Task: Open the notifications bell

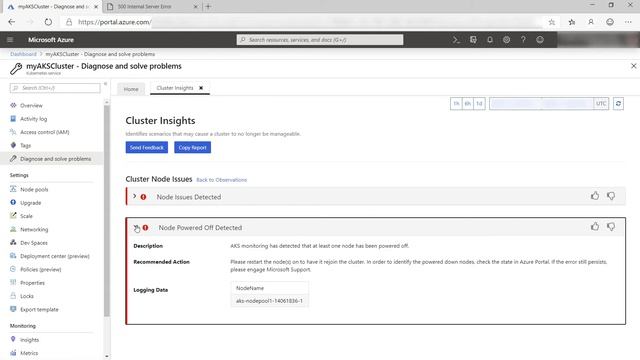Action: pos(490,40)
